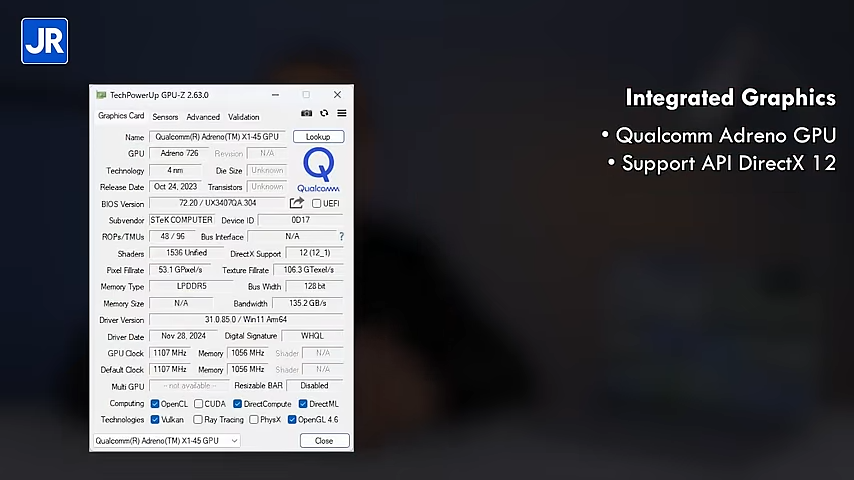
Task: Minimize the GPU-Z window
Action: coord(276,95)
